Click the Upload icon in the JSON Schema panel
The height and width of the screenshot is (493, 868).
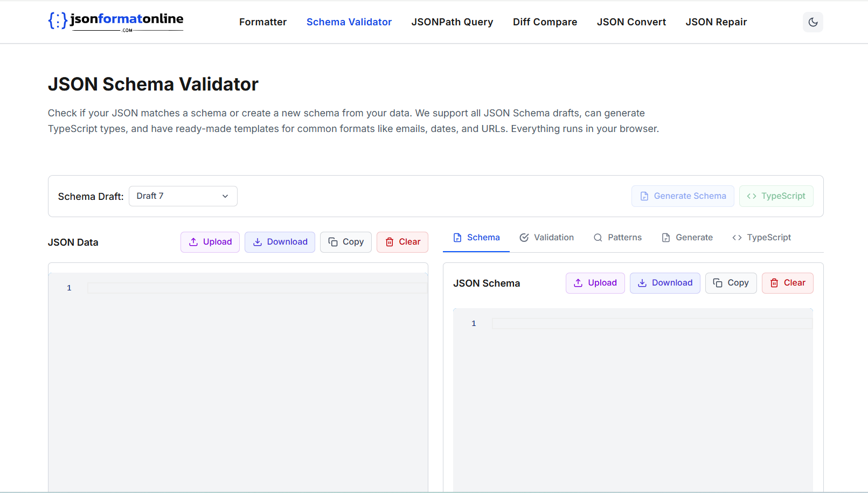pos(578,283)
